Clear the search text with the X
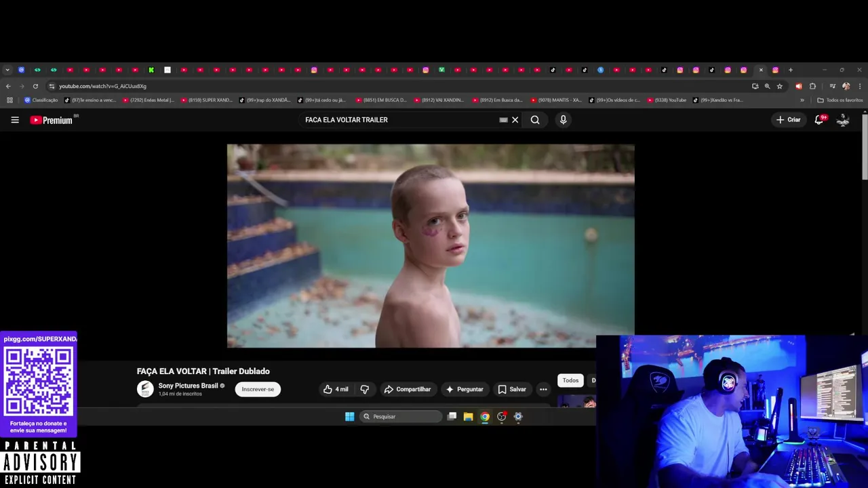This screenshot has width=868, height=488. [x=515, y=120]
